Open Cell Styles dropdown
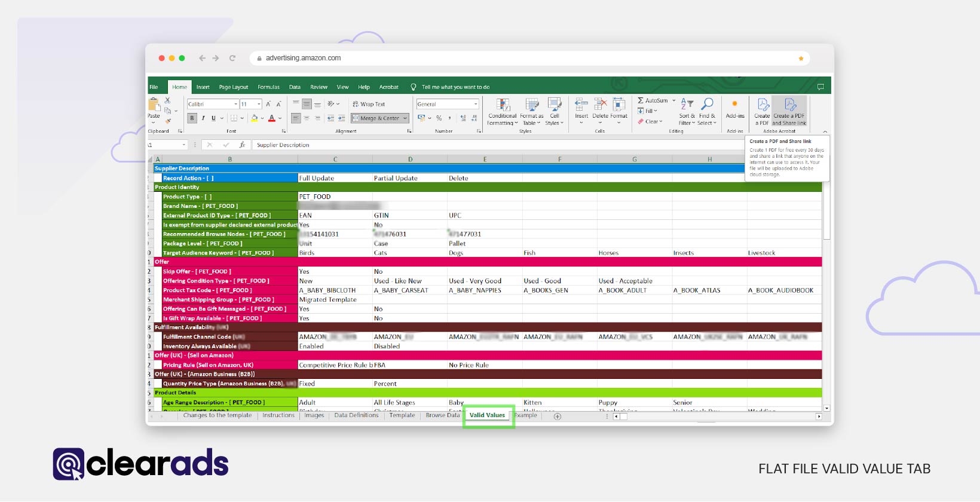980x502 pixels. tap(555, 112)
